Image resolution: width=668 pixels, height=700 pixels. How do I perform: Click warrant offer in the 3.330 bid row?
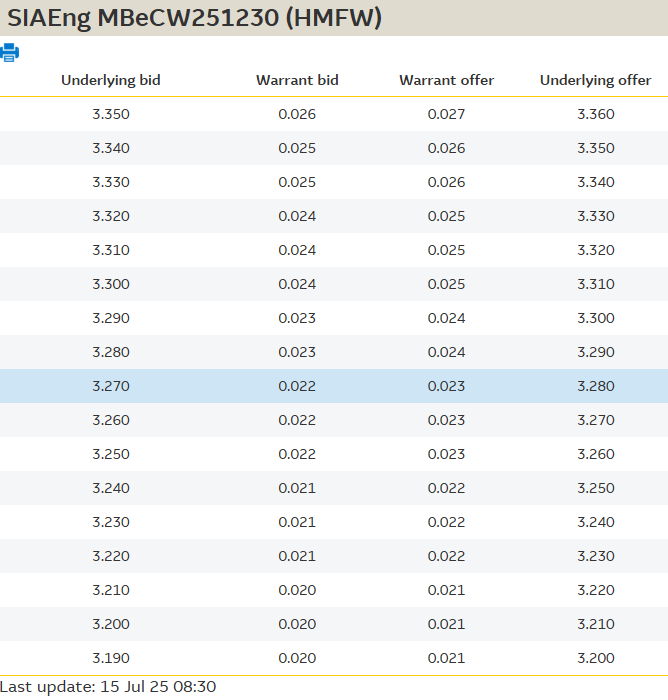[x=447, y=182]
